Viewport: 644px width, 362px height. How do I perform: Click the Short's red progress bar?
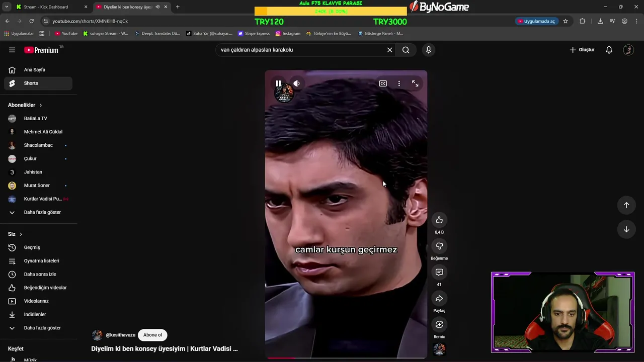point(346,357)
